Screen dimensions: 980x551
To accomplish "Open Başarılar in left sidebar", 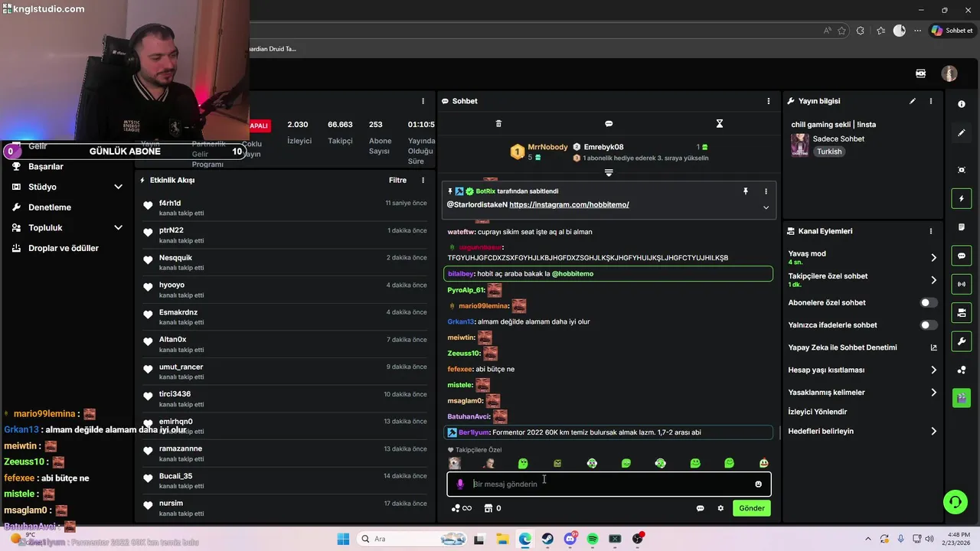I will [x=46, y=167].
